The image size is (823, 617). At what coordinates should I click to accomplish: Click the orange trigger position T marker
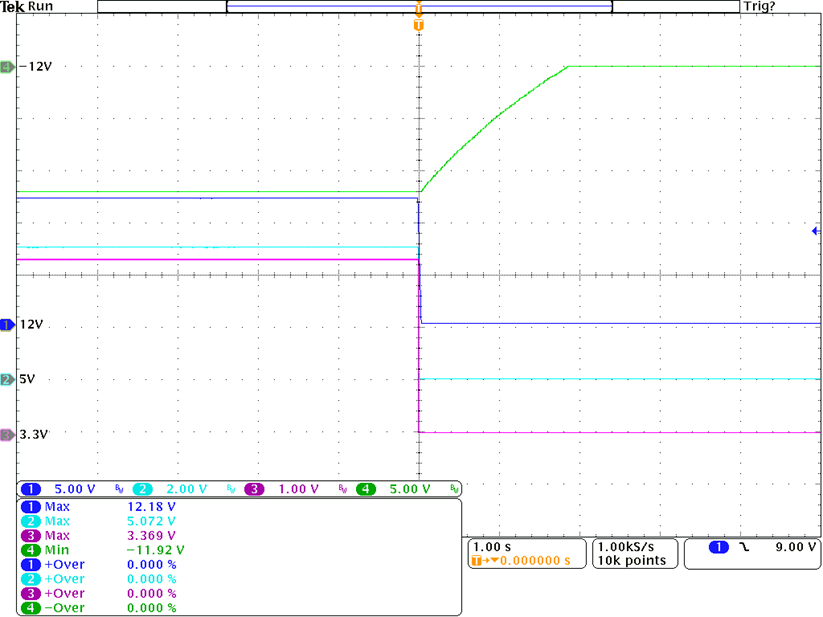tap(419, 22)
